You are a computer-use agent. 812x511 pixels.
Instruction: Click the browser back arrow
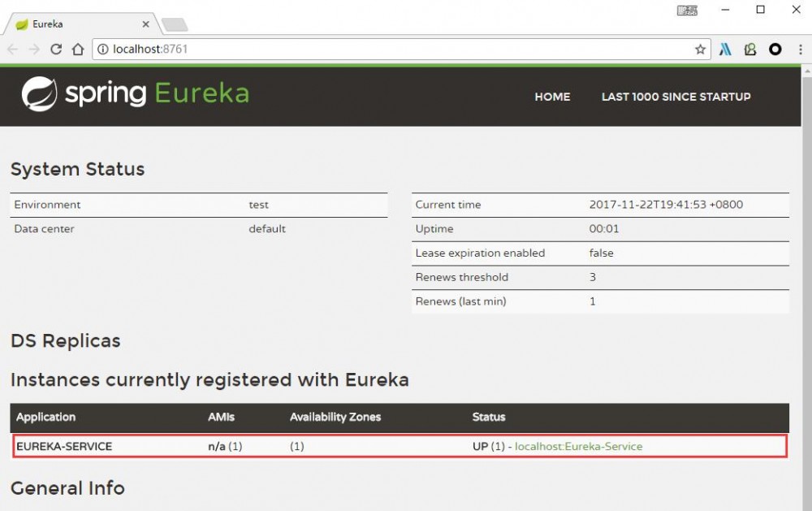(x=12, y=50)
